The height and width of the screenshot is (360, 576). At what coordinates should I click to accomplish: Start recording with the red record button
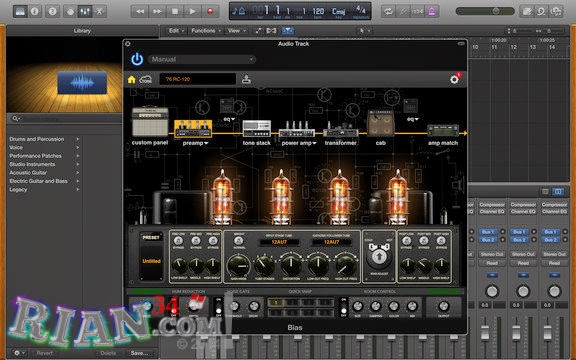pyautogui.click(x=210, y=11)
